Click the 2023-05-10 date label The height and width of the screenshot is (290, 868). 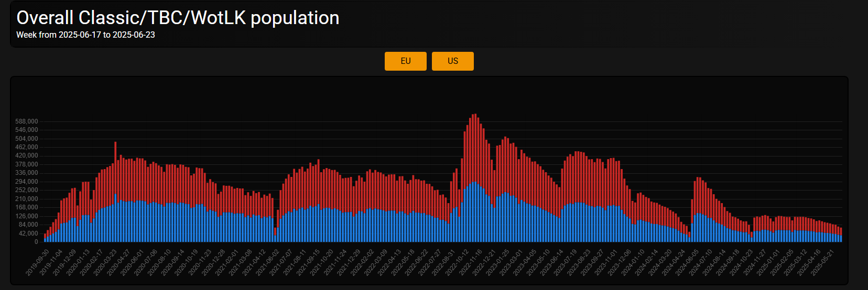coord(538,262)
